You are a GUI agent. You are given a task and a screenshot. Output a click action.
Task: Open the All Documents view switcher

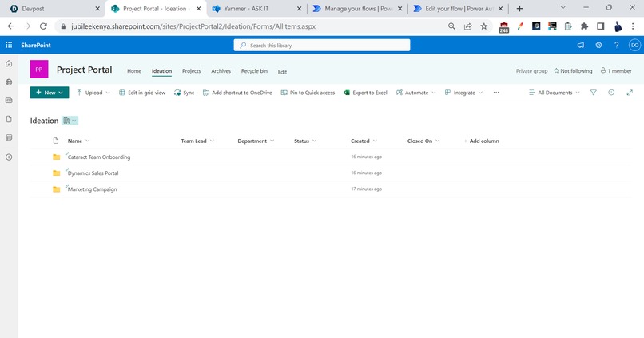(x=555, y=93)
